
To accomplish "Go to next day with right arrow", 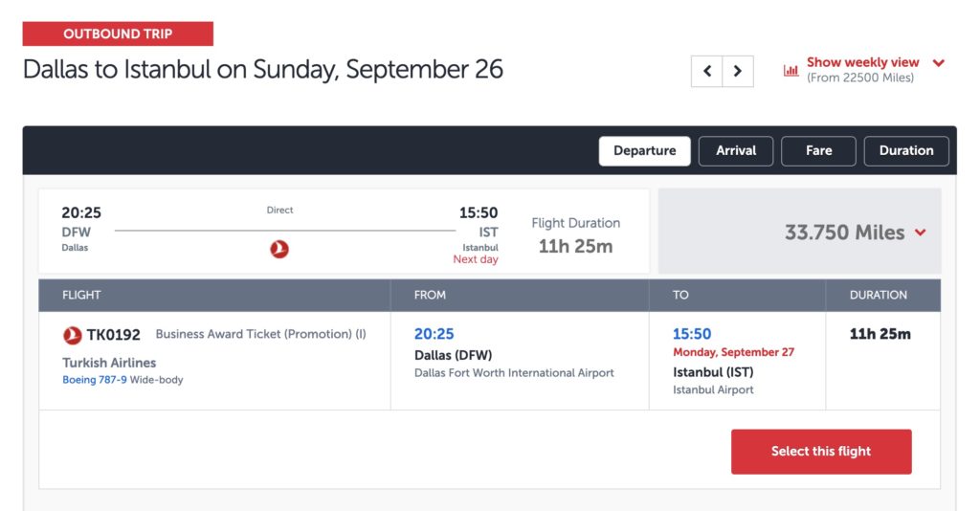I will click(738, 71).
